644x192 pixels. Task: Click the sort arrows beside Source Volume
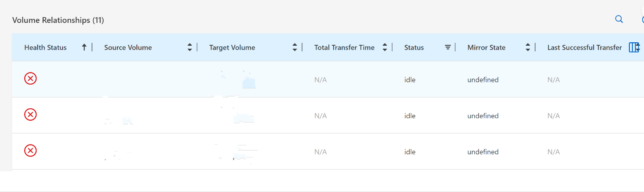(189, 47)
